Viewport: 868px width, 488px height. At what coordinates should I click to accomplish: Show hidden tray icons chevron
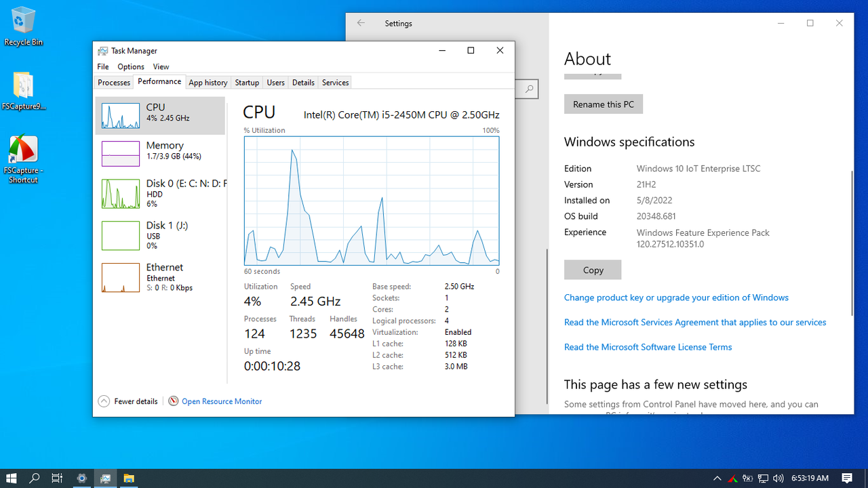click(x=717, y=479)
